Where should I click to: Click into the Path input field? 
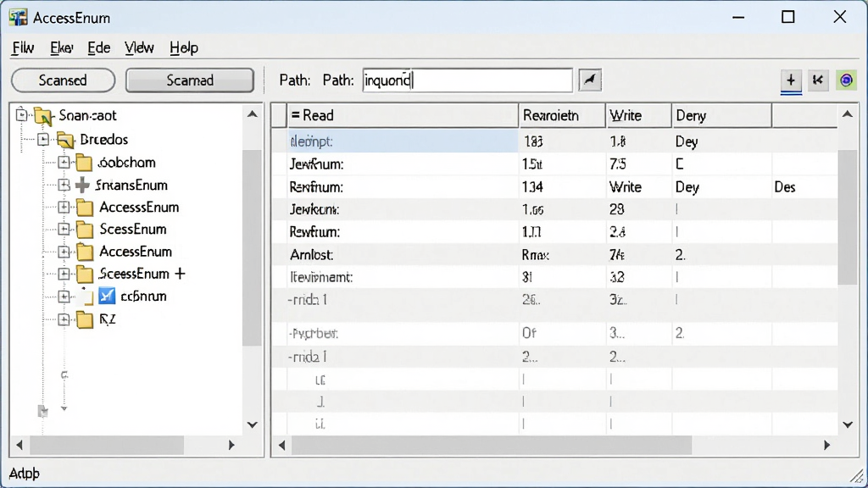coord(468,80)
